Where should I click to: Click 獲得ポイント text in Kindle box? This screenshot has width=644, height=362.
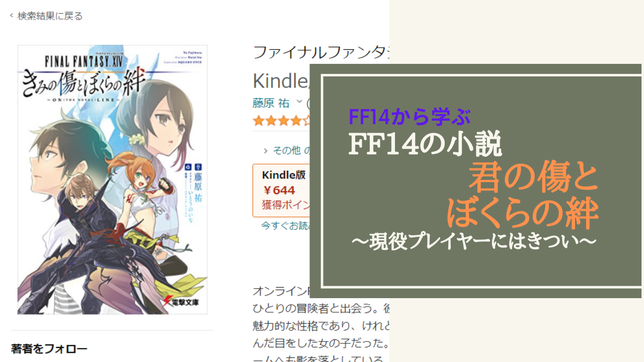285,205
